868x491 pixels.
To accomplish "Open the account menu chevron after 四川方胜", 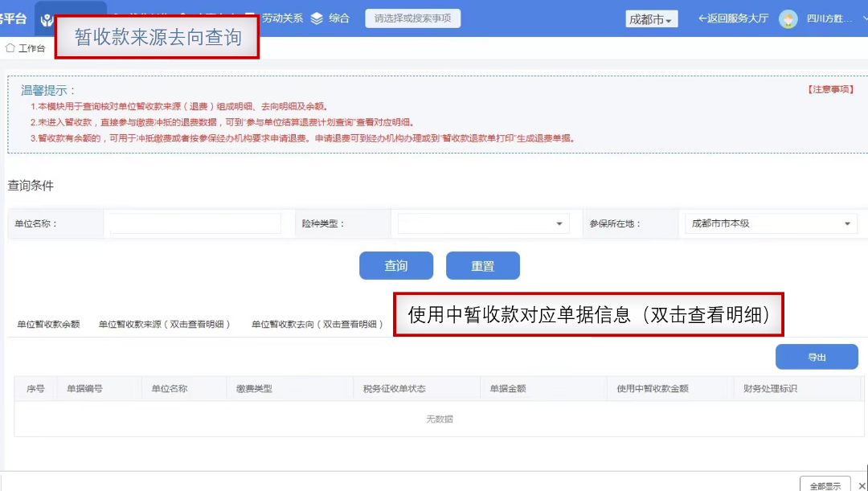I will [x=862, y=18].
